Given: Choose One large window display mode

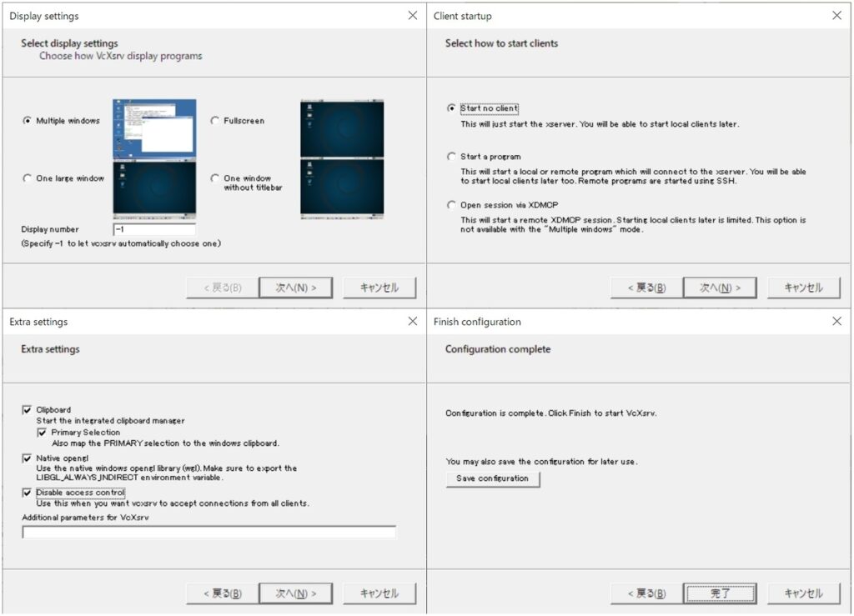Looking at the screenshot, I should pos(27,178).
